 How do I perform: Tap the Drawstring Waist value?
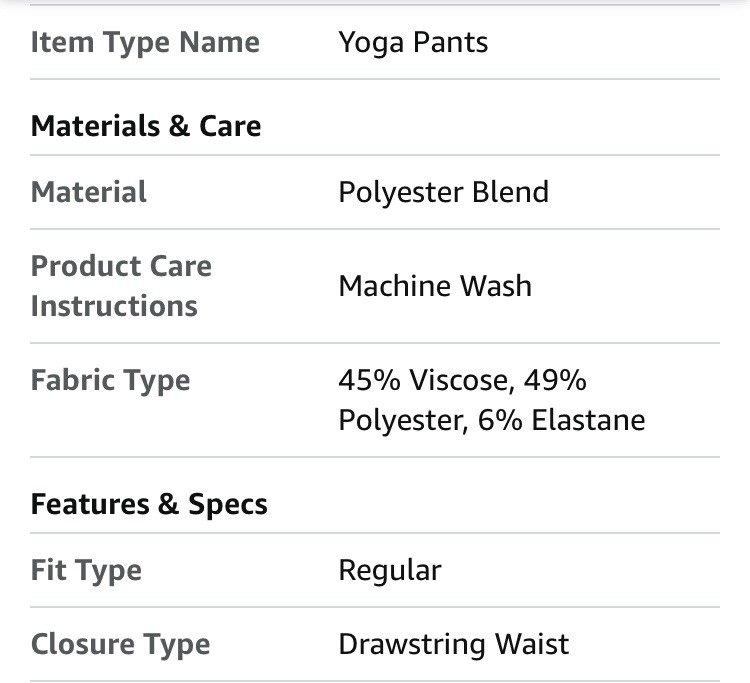pyautogui.click(x=453, y=644)
